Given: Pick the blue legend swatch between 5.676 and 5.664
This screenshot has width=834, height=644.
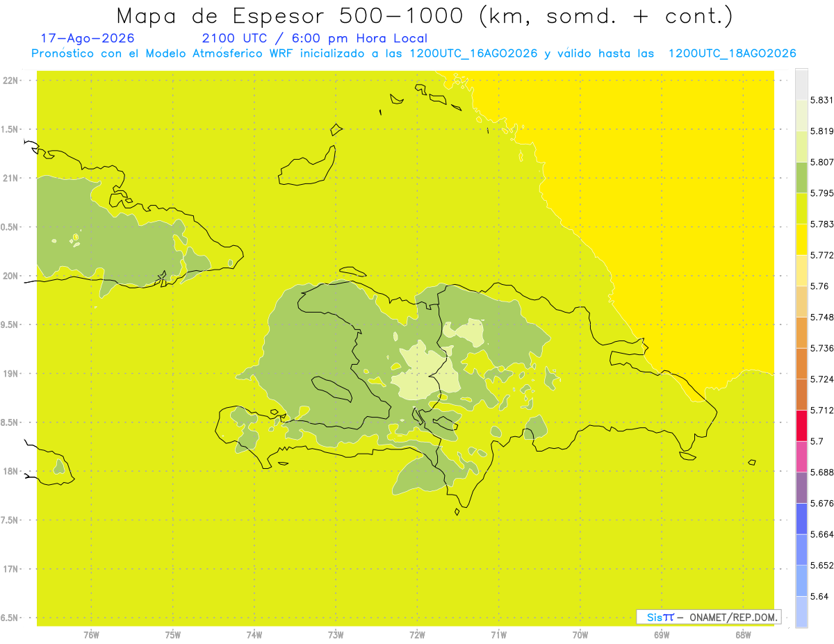Looking at the screenshot, I should pyautogui.click(x=801, y=518).
